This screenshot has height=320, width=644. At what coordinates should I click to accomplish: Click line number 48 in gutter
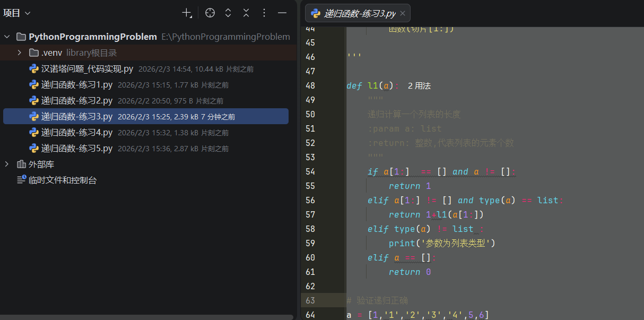[310, 85]
